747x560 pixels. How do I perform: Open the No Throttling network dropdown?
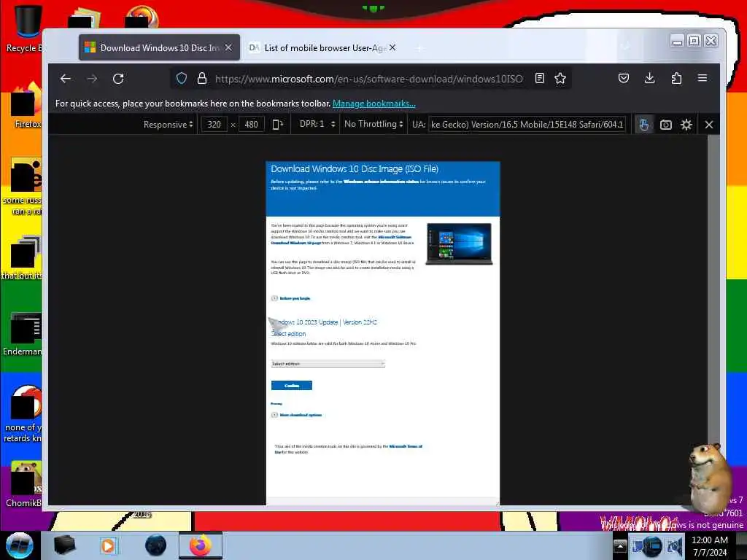pyautogui.click(x=373, y=124)
